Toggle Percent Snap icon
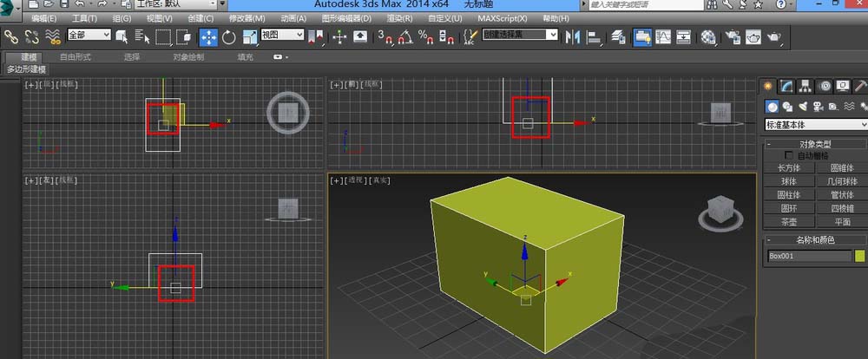The width and height of the screenshot is (868, 359). pyautogui.click(x=425, y=37)
